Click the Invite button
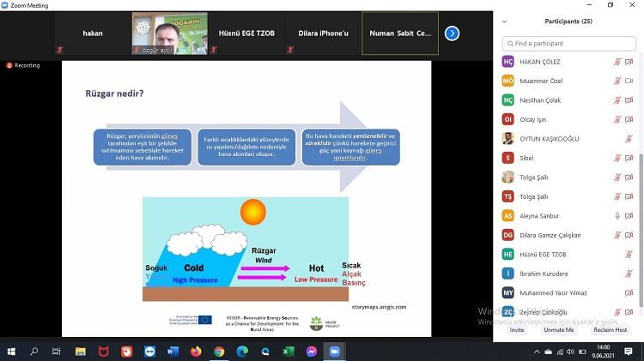The width and height of the screenshot is (644, 361). tap(517, 329)
